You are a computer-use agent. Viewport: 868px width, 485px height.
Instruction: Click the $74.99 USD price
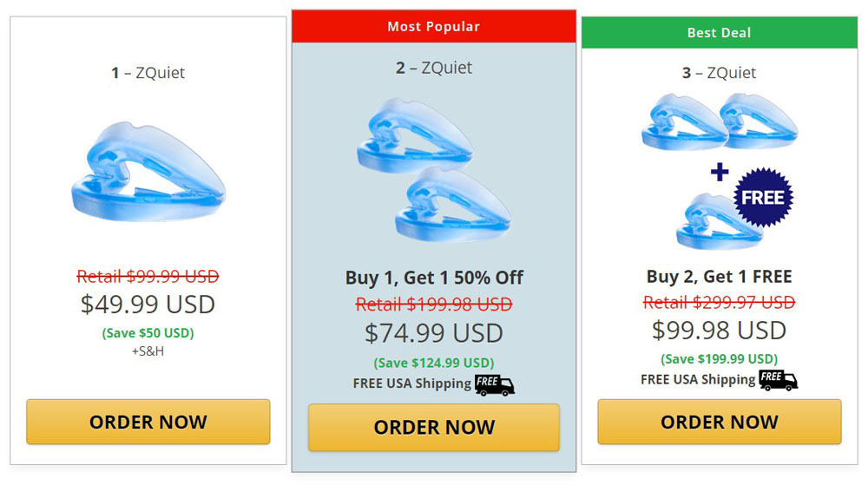[x=434, y=332]
